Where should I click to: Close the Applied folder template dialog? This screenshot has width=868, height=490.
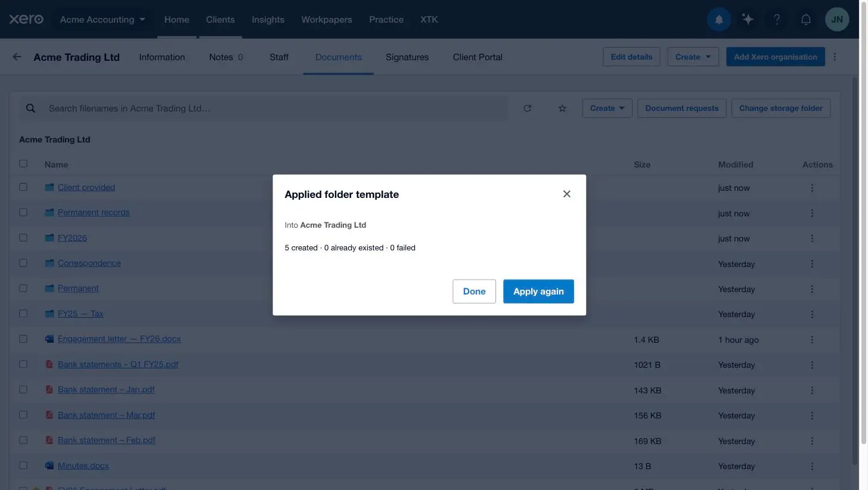567,194
